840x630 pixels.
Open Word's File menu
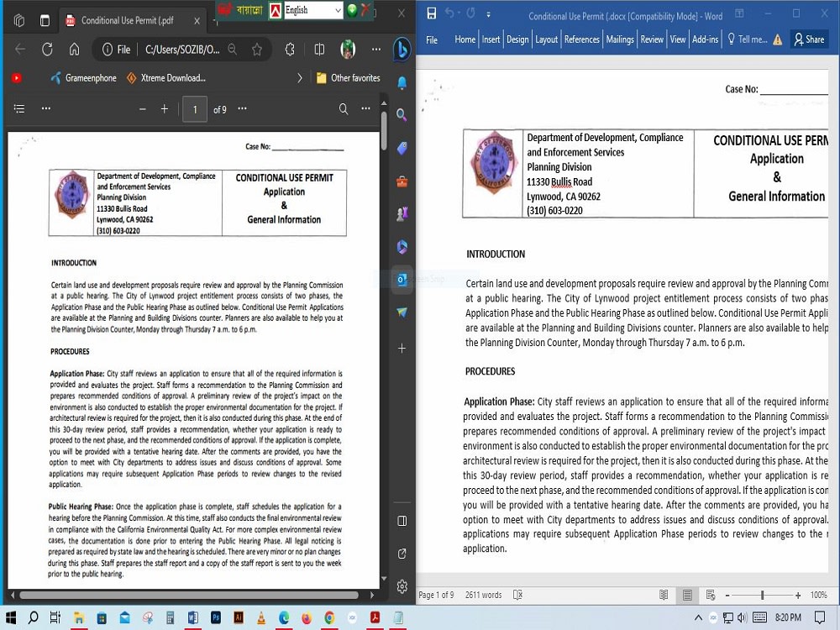pos(432,39)
